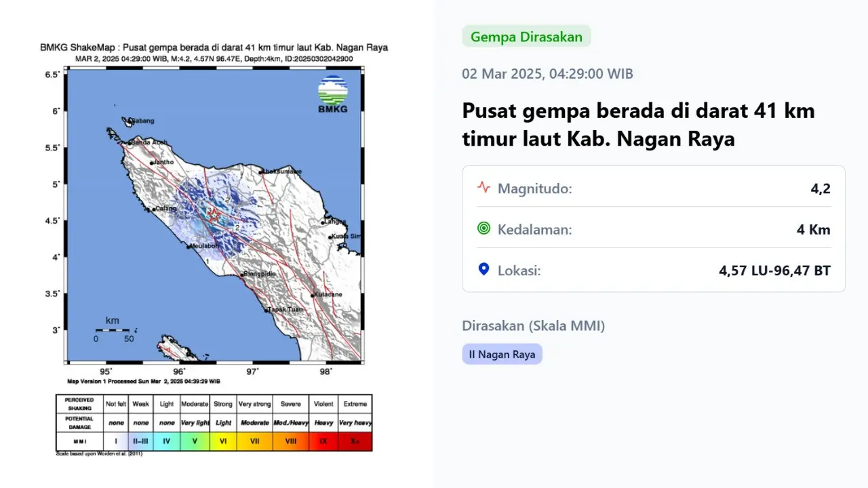Click the 'Extreme' legend cell

point(355,404)
